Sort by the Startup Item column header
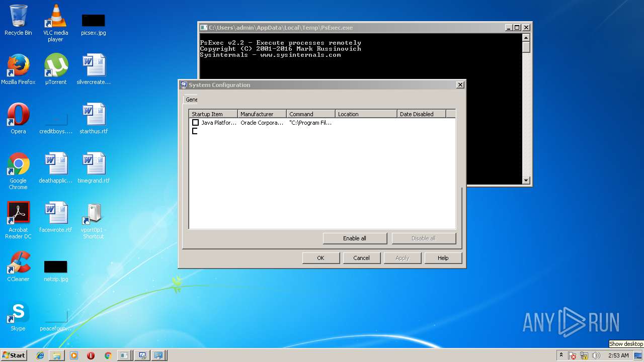Viewport: 644px width, 362px height. pos(213,114)
